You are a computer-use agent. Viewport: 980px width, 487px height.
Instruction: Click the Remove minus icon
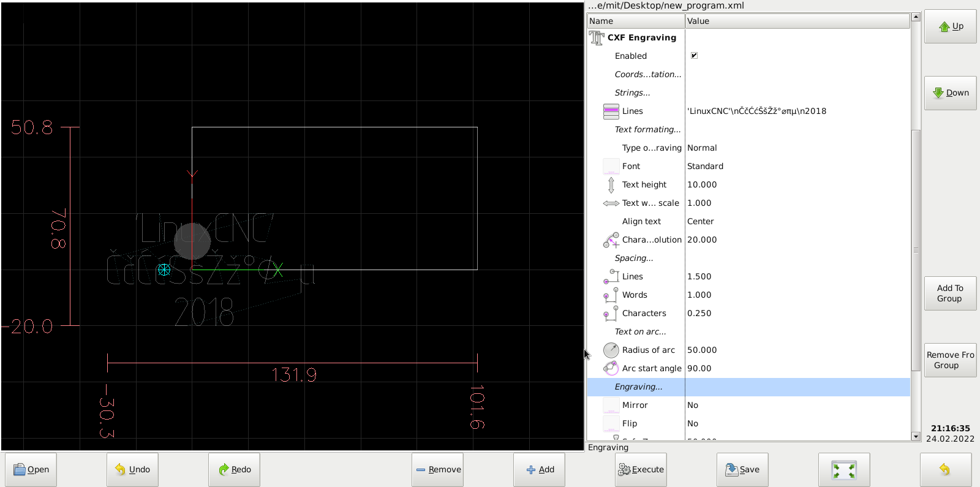tap(421, 470)
